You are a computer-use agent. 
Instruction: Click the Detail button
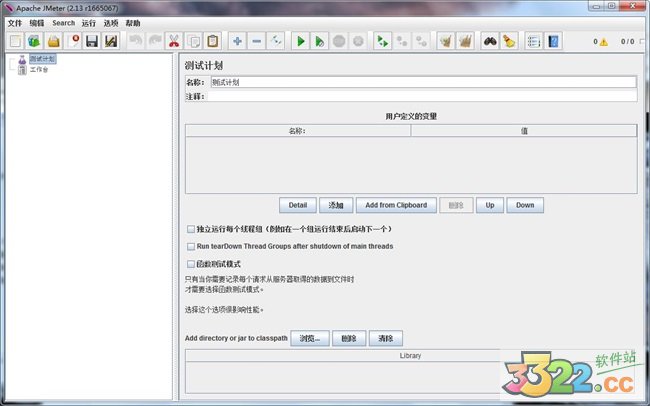(298, 205)
